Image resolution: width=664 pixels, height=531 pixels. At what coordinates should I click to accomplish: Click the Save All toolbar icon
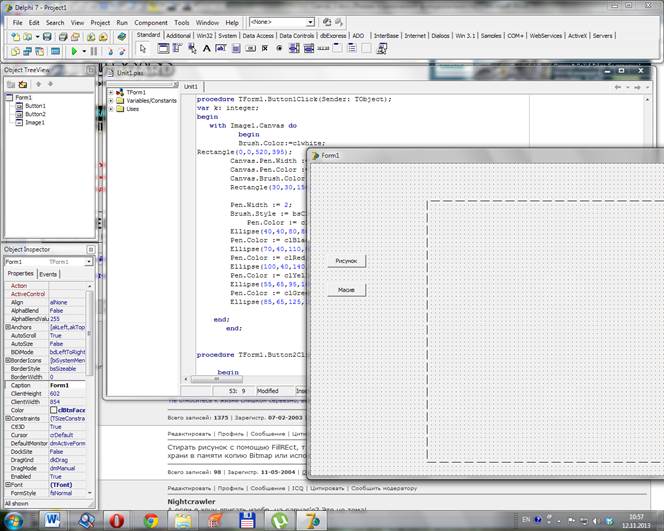tap(63, 37)
